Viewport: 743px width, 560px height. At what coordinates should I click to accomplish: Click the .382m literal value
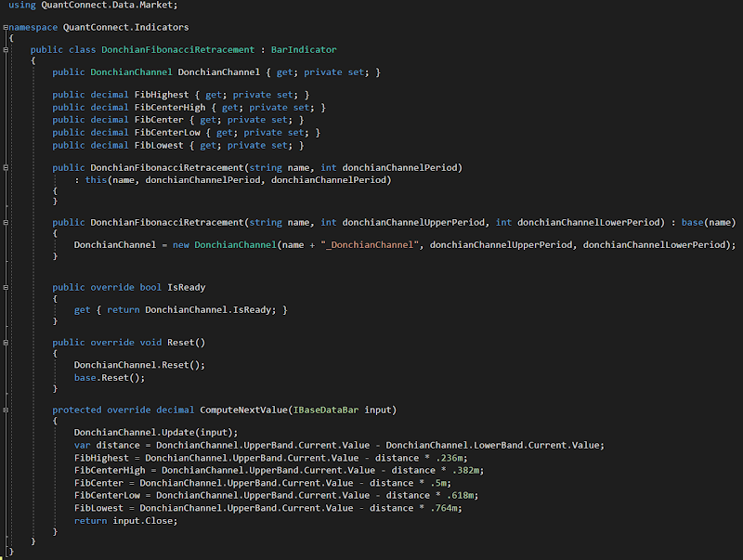tap(468, 471)
